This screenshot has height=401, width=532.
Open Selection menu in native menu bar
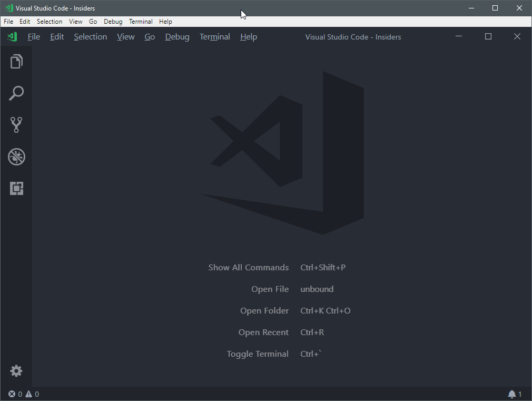tap(50, 22)
